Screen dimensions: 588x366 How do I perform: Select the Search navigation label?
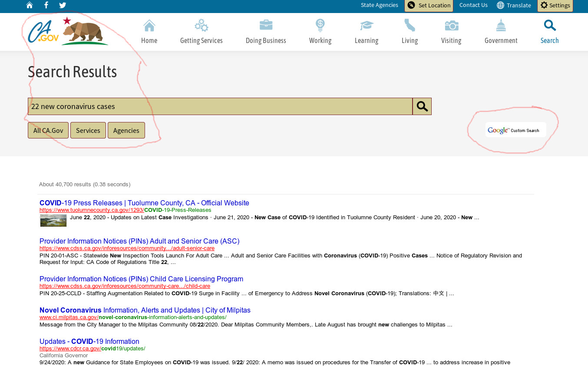(x=549, y=40)
